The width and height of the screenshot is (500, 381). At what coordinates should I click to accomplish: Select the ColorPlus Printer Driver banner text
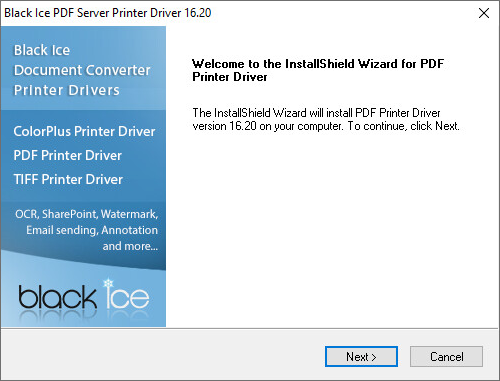click(x=84, y=131)
